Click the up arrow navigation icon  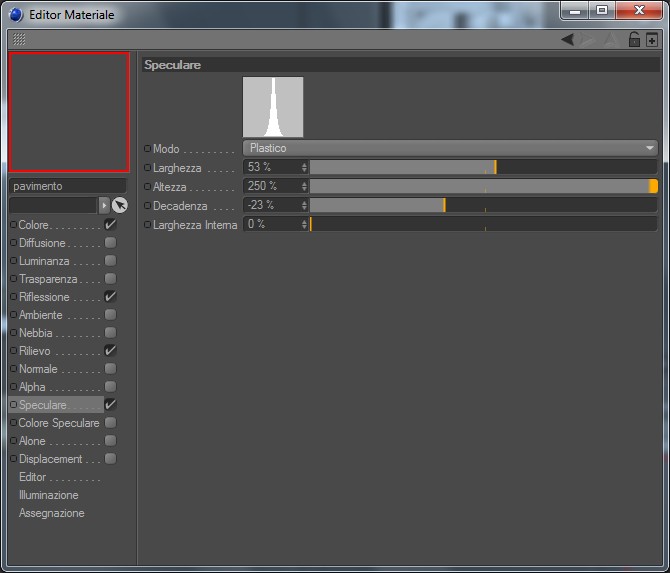point(611,40)
